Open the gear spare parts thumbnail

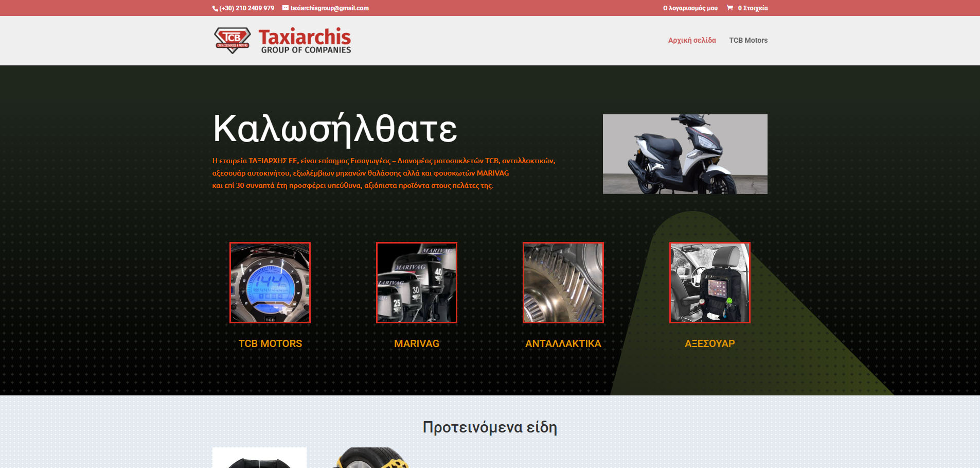pyautogui.click(x=563, y=283)
